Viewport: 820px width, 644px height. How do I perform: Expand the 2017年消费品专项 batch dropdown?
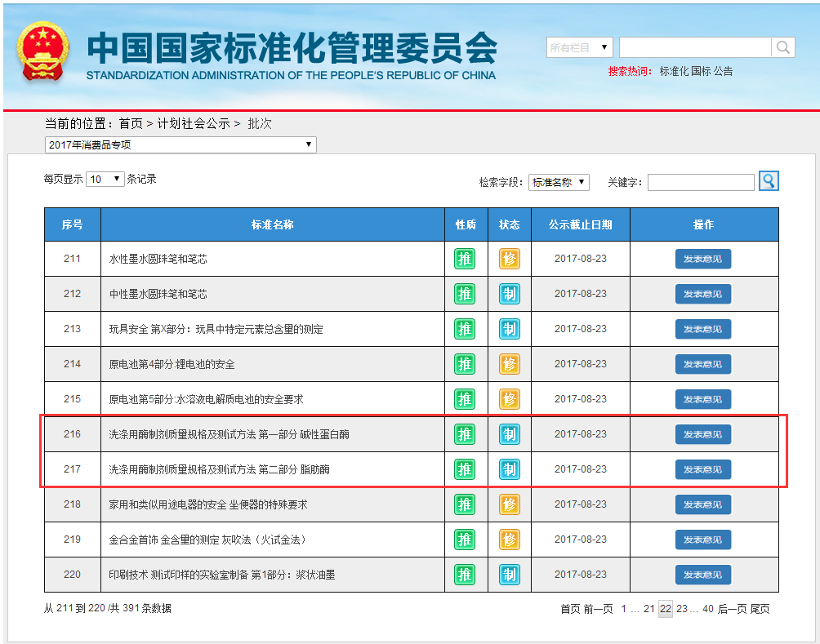pyautogui.click(x=180, y=144)
